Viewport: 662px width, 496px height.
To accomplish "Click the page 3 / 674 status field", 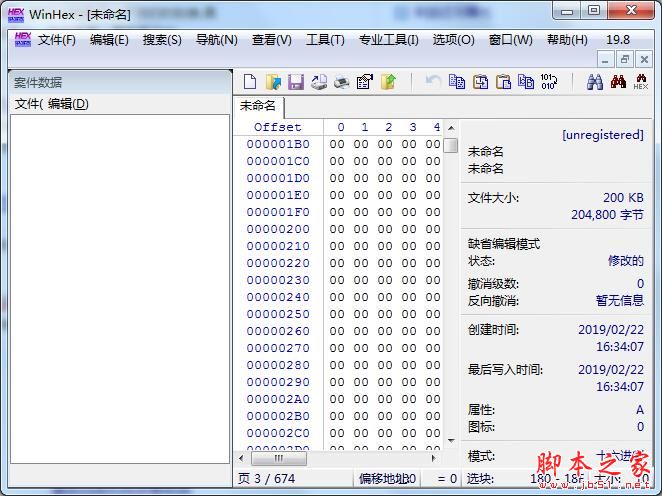I will coord(267,479).
